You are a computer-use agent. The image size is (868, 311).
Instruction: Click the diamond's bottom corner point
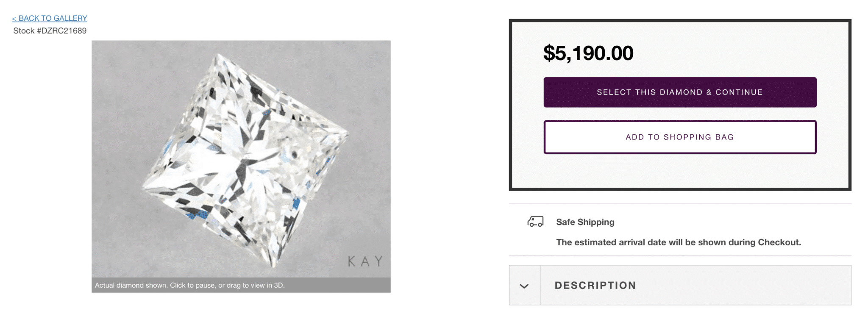pos(274,267)
